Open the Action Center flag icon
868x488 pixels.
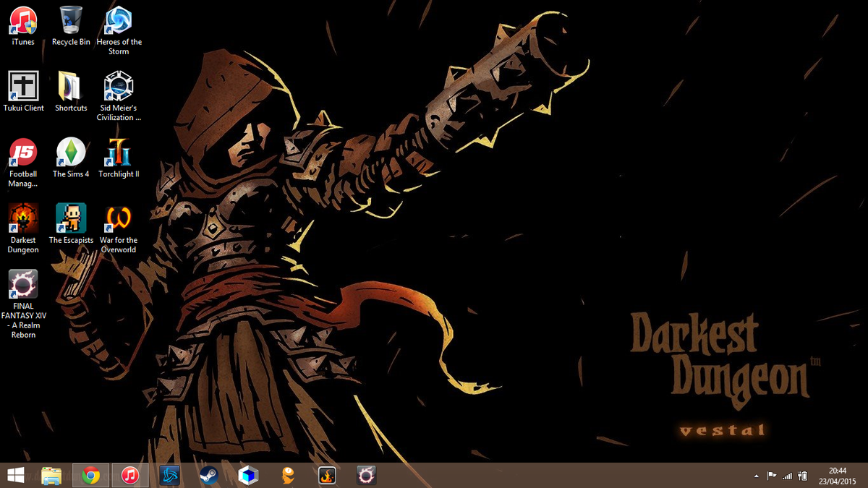771,476
